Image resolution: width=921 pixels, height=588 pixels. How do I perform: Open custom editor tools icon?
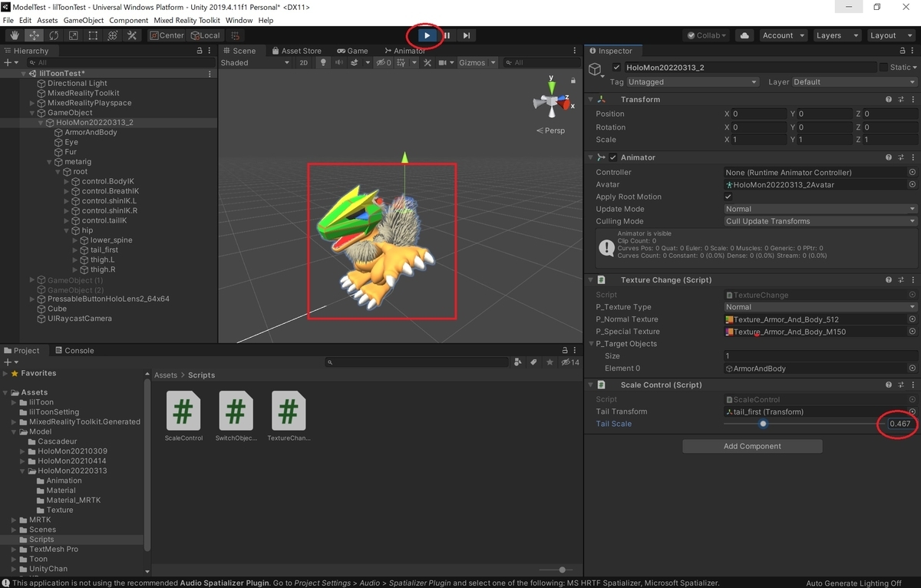tap(132, 35)
